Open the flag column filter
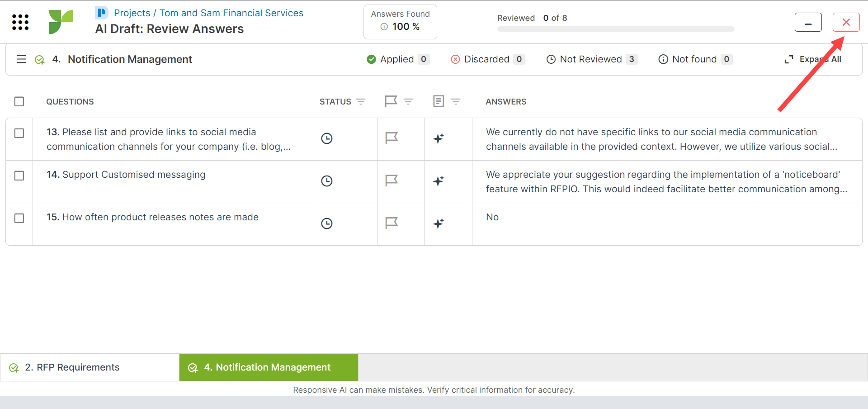This screenshot has height=409, width=868. pyautogui.click(x=408, y=102)
